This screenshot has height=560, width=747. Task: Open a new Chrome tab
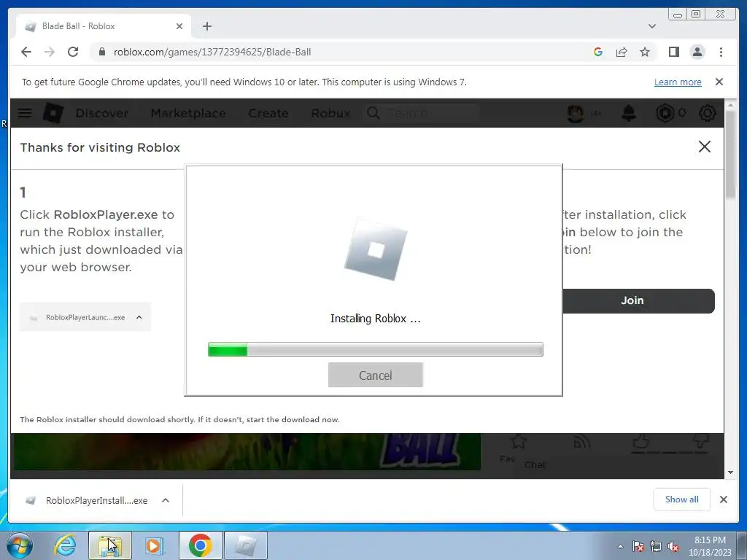coord(206,26)
